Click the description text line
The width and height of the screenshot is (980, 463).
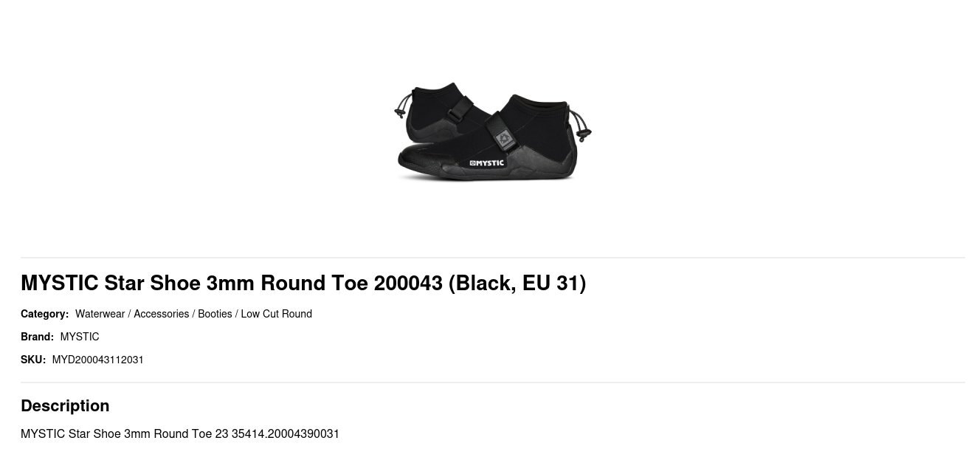(x=180, y=433)
